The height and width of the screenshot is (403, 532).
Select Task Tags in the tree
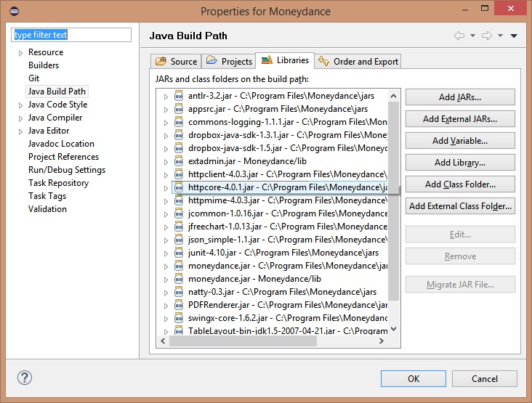click(x=47, y=196)
